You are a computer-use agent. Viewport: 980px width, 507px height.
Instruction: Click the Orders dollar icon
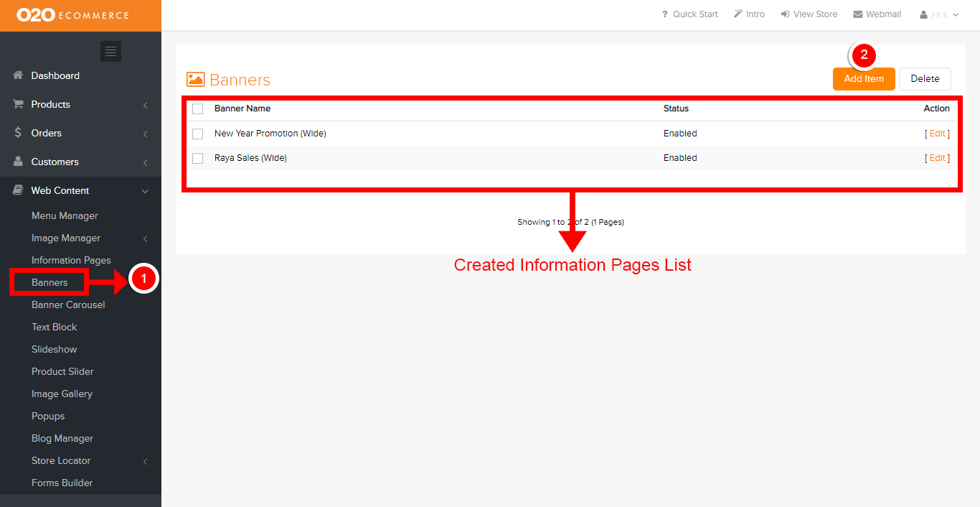19,133
